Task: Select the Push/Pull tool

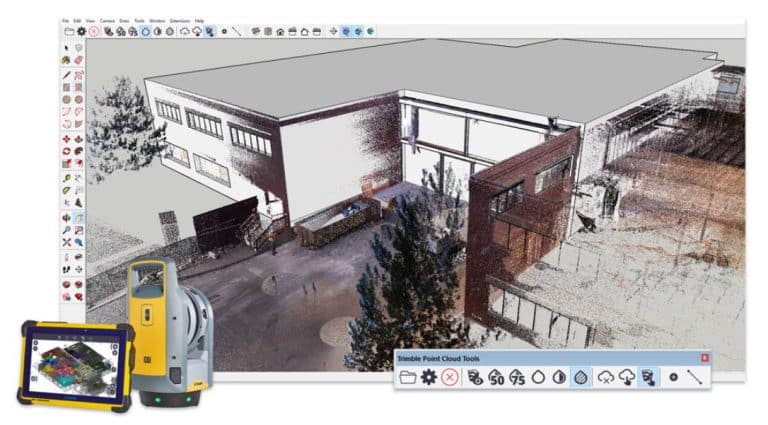Action: (x=79, y=139)
